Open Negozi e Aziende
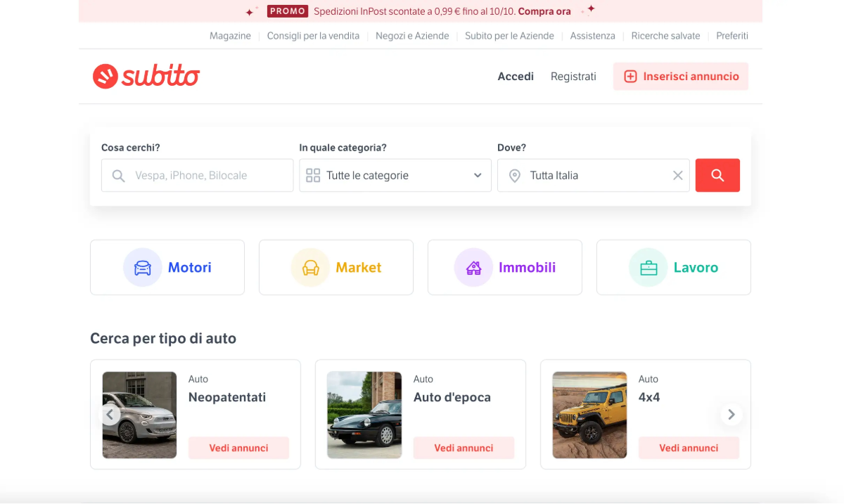This screenshot has width=844, height=504. 412,36
